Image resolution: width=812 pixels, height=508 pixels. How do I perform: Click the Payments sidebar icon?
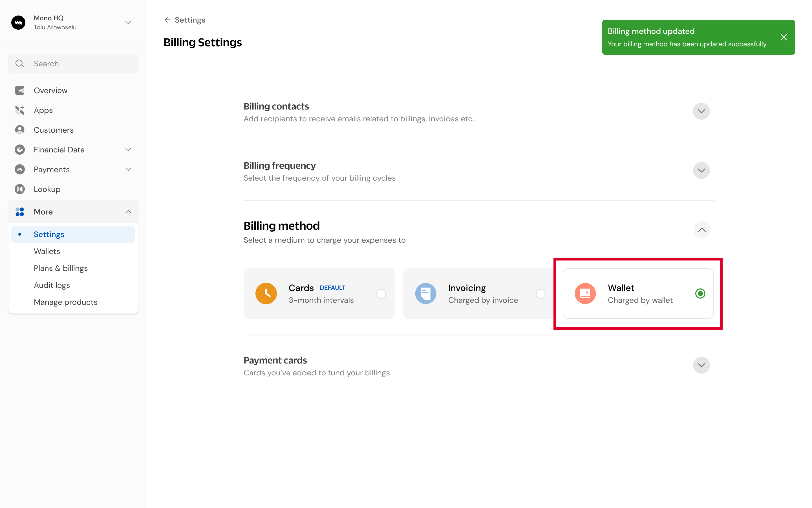click(20, 169)
